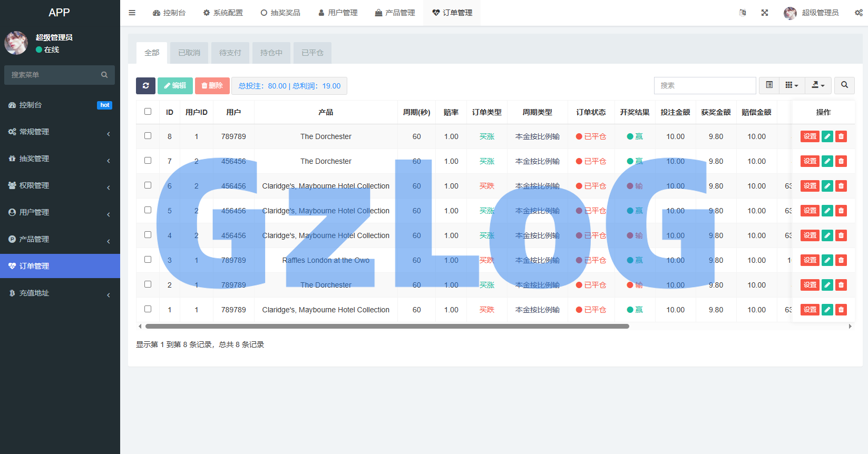This screenshot has width=868, height=454.
Task: Toggle table card view icon
Action: [x=769, y=85]
